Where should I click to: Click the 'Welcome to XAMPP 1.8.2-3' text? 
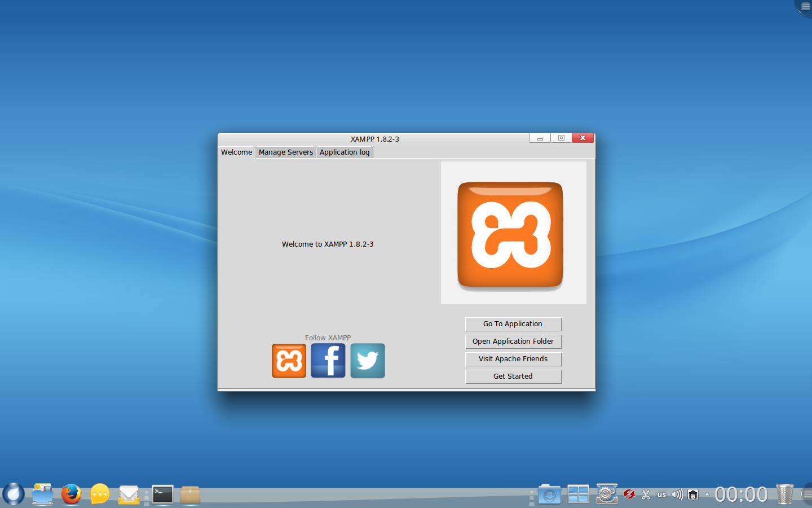[328, 244]
